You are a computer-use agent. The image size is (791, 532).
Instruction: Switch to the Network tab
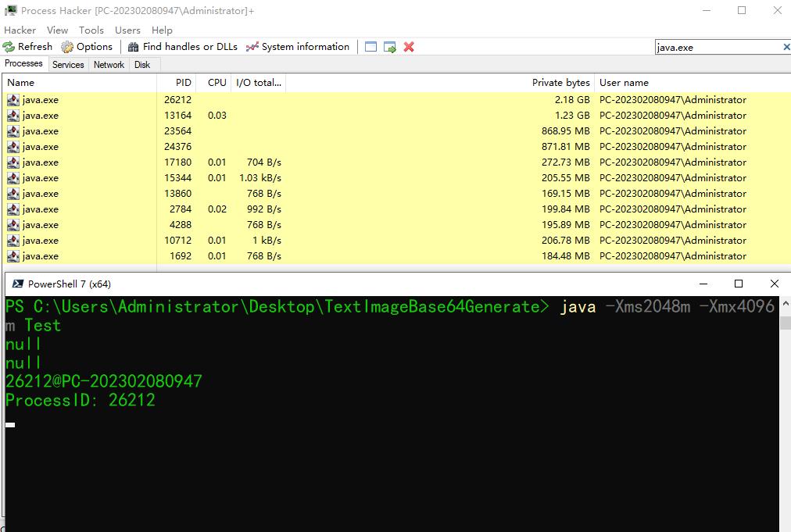tap(109, 65)
